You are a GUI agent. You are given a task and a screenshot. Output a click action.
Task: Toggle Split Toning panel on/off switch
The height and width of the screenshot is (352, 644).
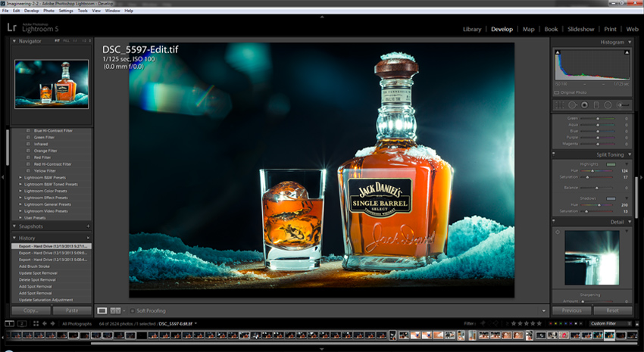tap(554, 154)
